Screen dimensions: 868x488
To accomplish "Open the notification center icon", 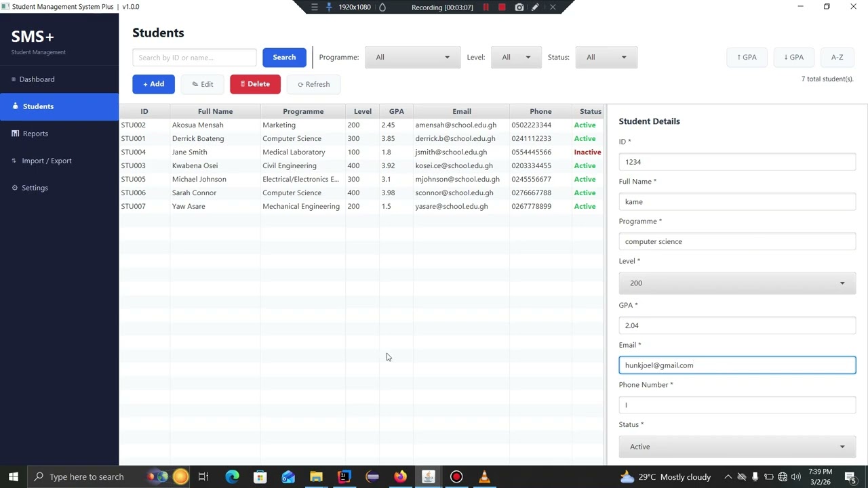I will click(850, 477).
